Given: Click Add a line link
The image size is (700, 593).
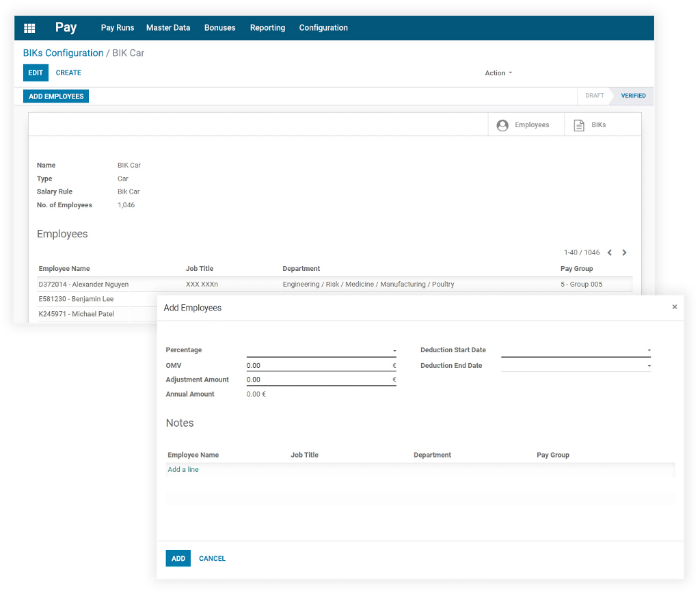Looking at the screenshot, I should click(183, 470).
